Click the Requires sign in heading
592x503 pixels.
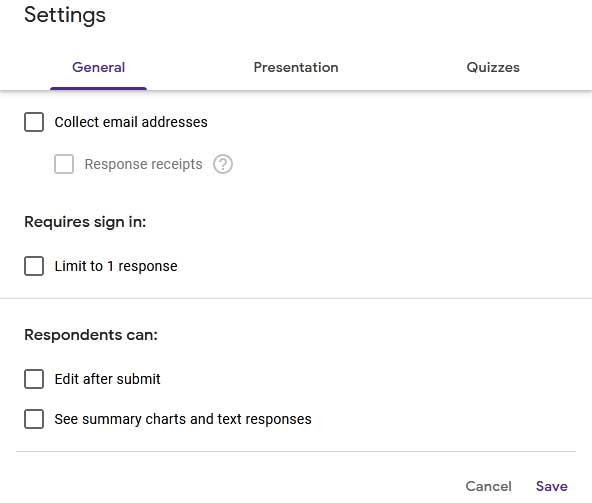pyautogui.click(x=85, y=222)
